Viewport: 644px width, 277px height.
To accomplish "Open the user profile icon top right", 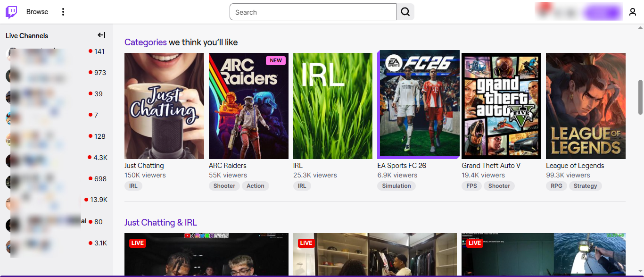I will click(633, 12).
